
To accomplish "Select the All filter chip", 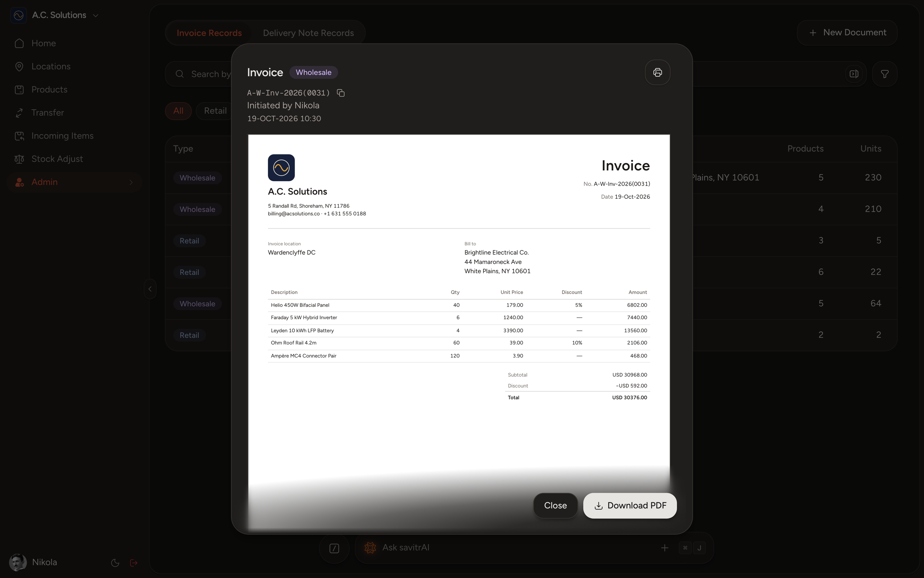I will 178,111.
